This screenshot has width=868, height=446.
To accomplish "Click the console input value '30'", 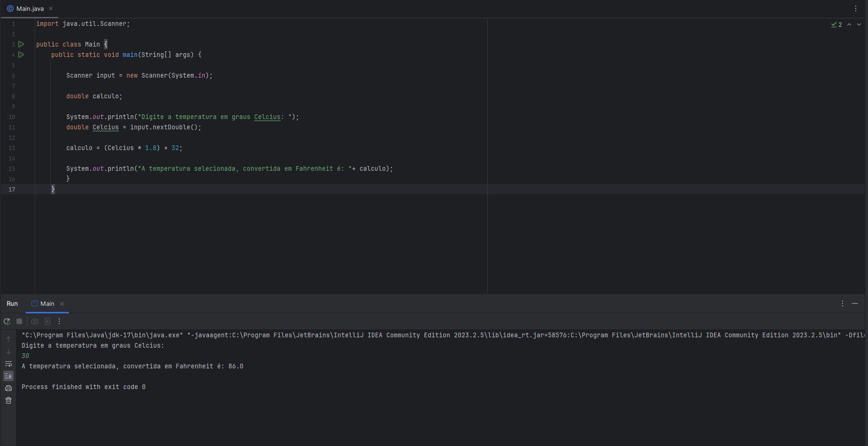I will pos(25,356).
